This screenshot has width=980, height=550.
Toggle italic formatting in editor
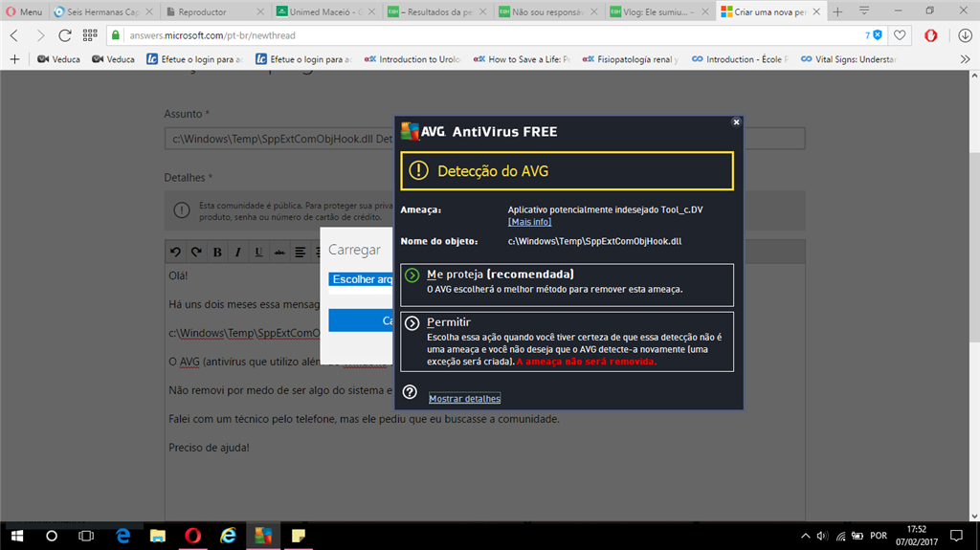coord(237,252)
